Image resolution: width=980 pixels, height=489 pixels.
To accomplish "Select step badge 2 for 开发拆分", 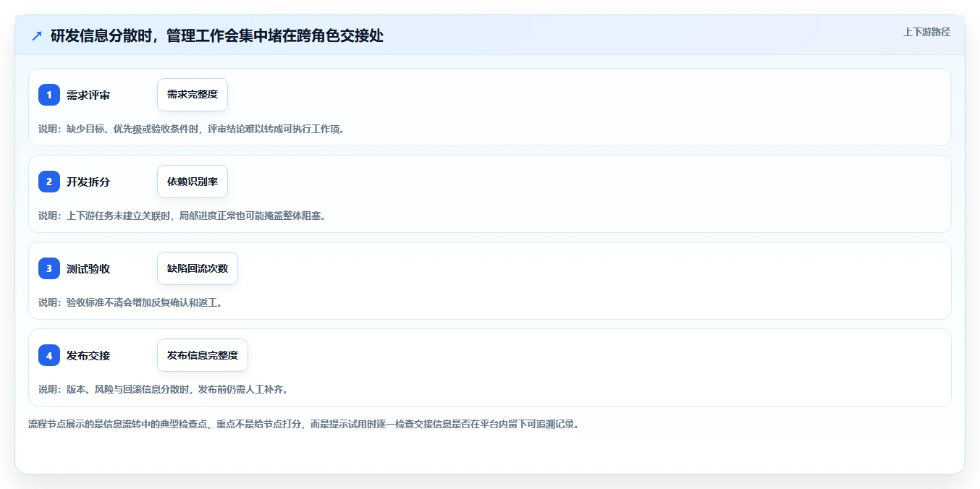I will [x=49, y=182].
